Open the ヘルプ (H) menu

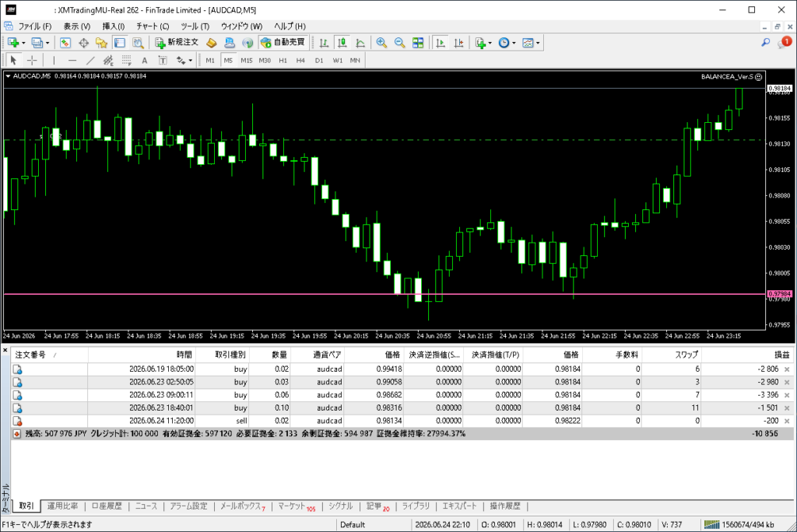point(290,26)
